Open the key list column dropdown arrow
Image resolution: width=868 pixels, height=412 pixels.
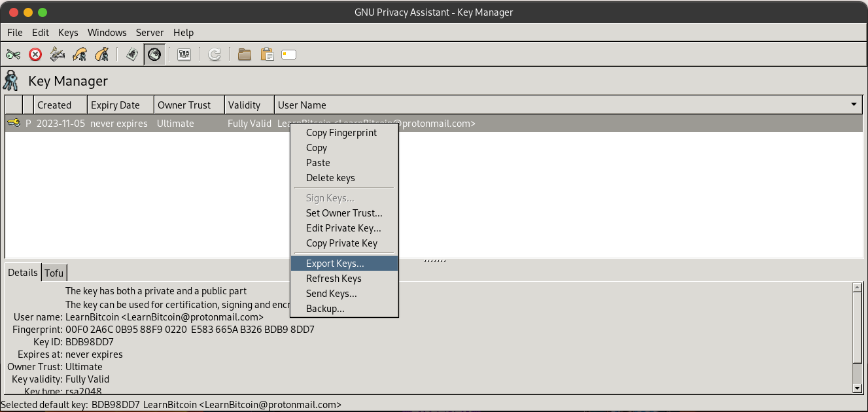(x=854, y=105)
